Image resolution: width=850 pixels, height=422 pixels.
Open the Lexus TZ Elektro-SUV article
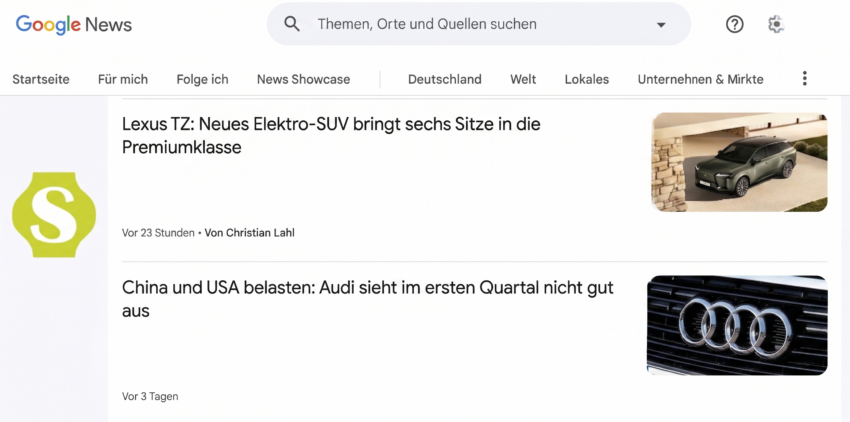(x=331, y=136)
